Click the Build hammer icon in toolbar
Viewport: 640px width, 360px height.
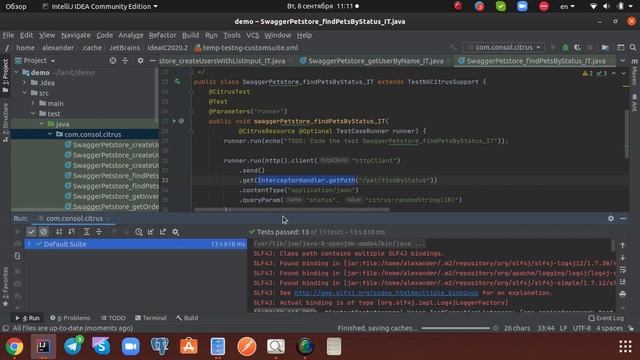(453, 48)
